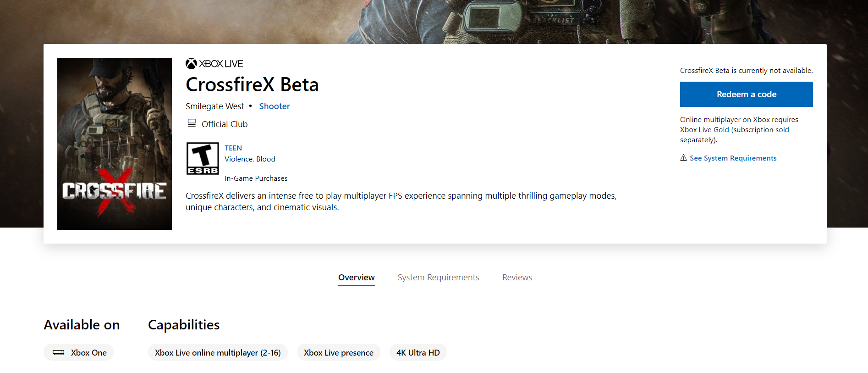Open the TEEN rating link
This screenshot has height=373, width=868.
(233, 148)
